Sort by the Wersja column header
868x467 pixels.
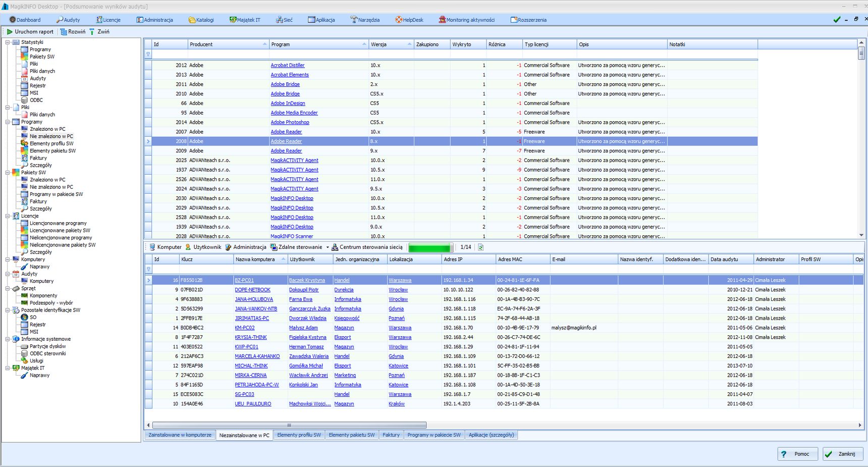[x=391, y=44]
